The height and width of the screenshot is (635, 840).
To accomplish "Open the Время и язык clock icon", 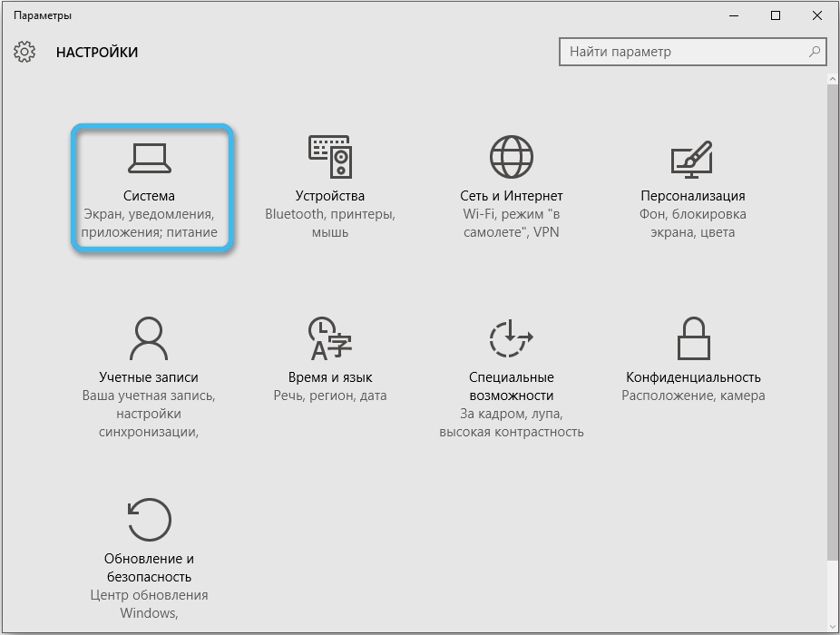I will coord(330,338).
